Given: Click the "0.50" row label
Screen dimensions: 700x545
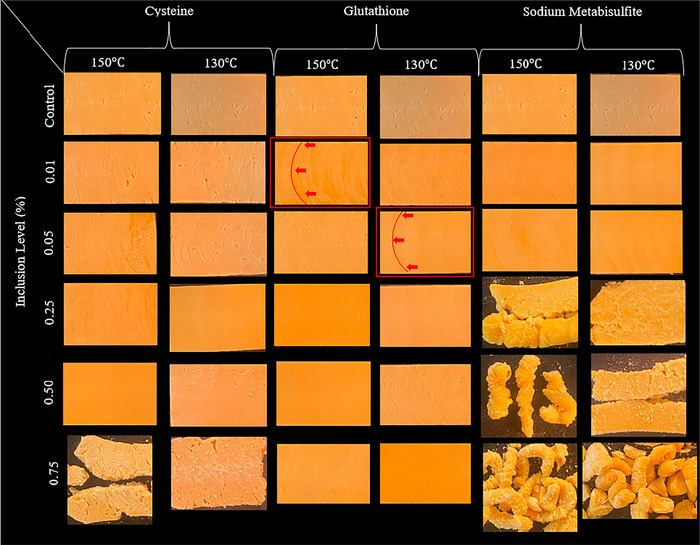Looking at the screenshot, I should (50, 393).
